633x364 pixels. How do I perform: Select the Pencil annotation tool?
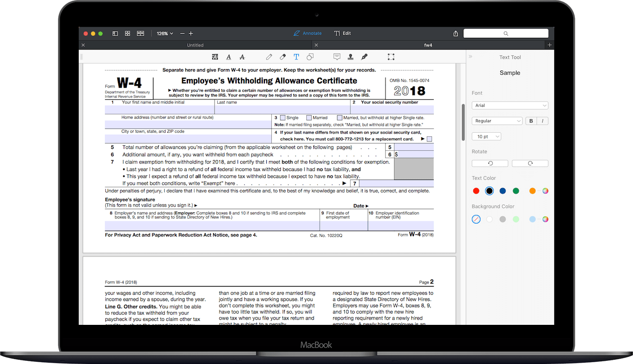coord(269,57)
